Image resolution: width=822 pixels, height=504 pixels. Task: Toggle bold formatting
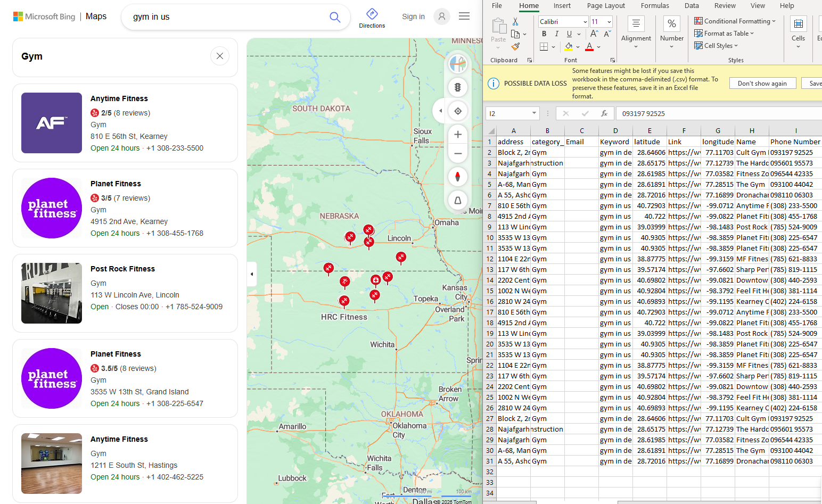[x=544, y=33]
